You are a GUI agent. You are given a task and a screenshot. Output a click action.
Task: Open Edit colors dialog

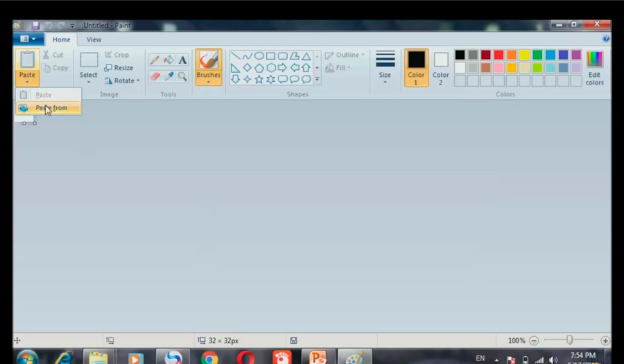tap(595, 68)
